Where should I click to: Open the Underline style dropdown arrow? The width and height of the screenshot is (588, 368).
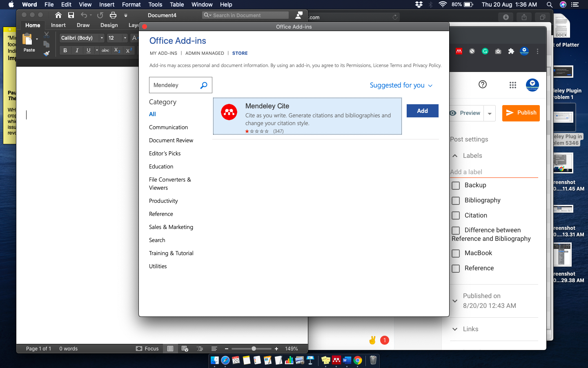[97, 50]
